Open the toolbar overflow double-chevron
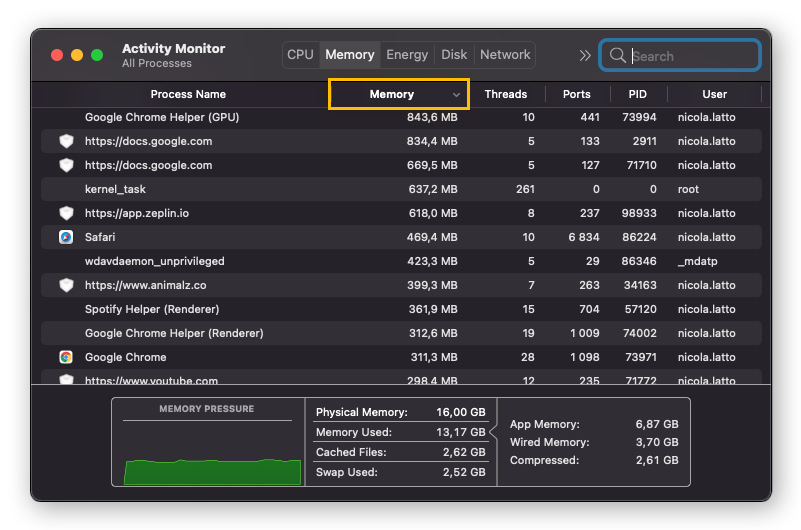The width and height of the screenshot is (801, 530). click(x=585, y=55)
